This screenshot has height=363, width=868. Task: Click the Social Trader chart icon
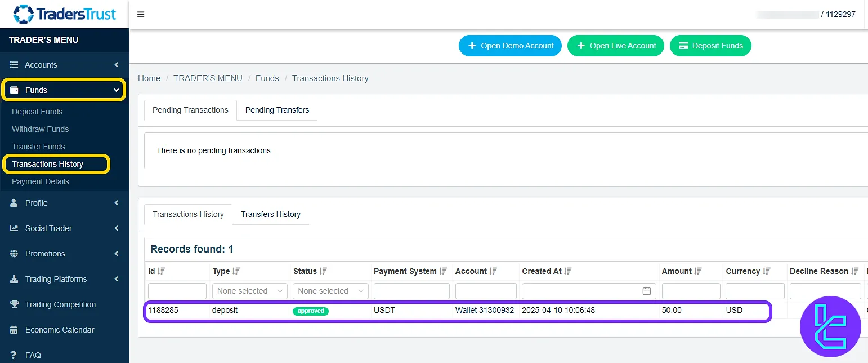click(x=14, y=228)
